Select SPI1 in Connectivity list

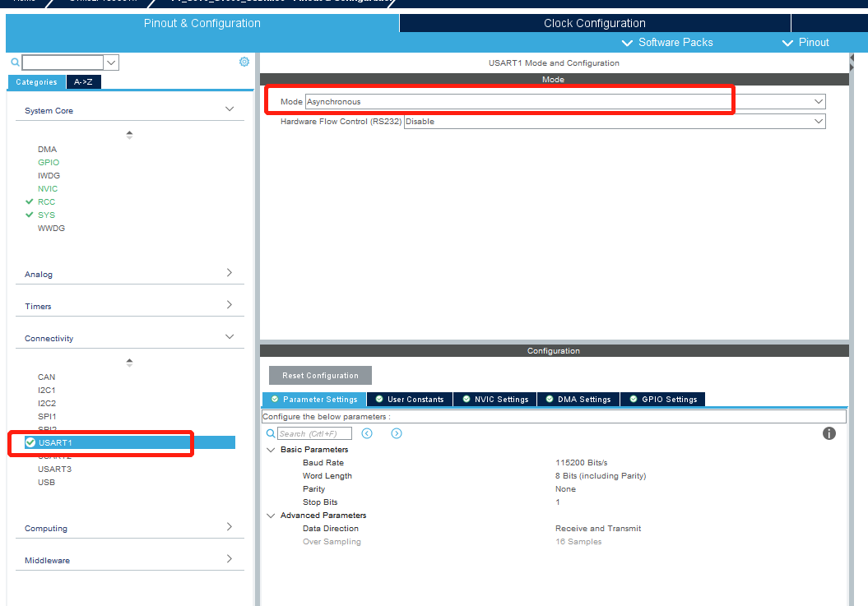[47, 416]
